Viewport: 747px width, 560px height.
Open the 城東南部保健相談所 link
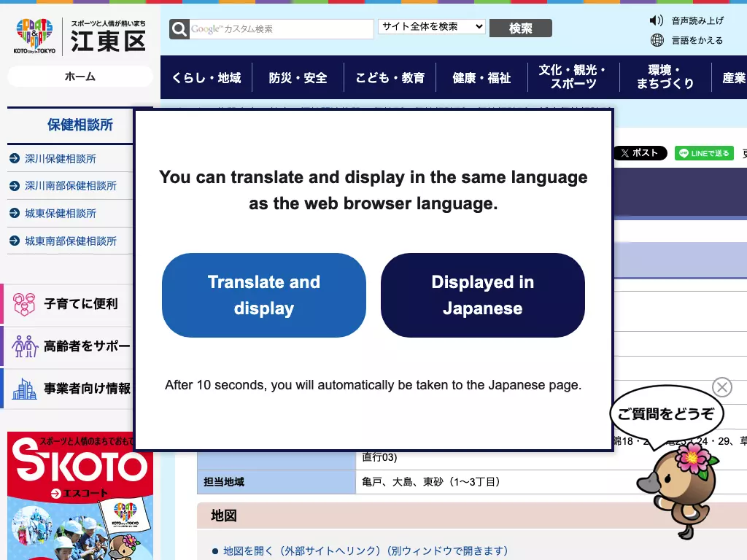click(x=71, y=241)
